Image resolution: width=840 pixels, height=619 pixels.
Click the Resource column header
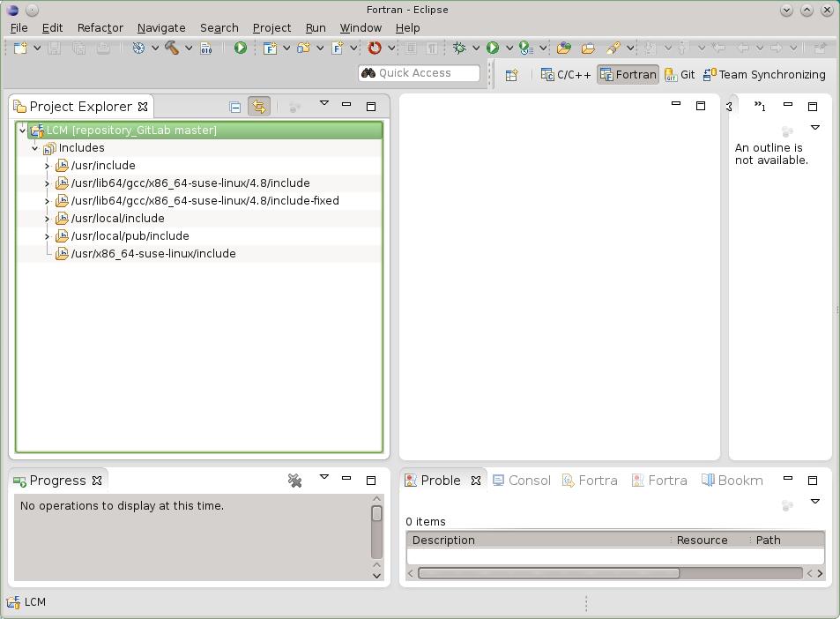point(710,541)
